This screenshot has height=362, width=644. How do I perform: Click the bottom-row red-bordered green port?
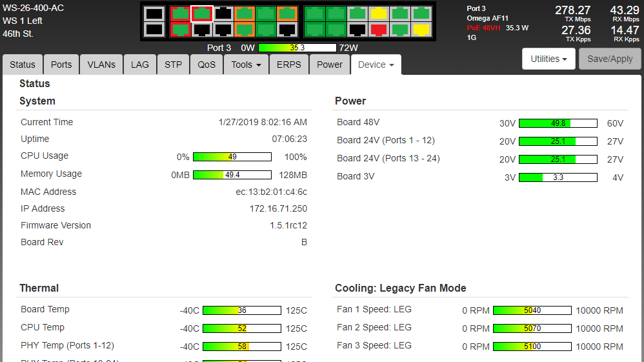click(180, 30)
